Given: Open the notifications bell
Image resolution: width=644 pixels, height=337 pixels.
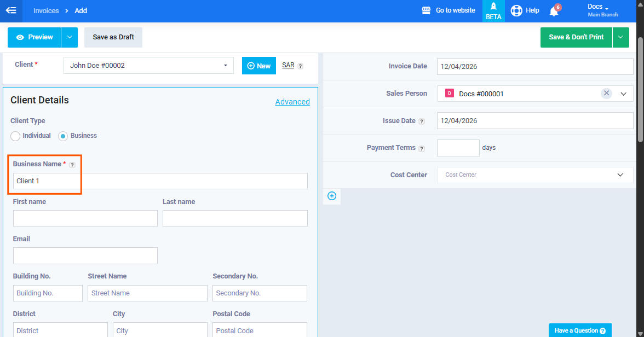Looking at the screenshot, I should pos(554,11).
